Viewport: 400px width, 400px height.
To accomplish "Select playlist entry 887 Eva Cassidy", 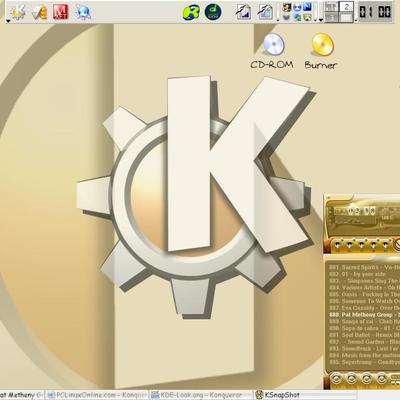I will [364, 308].
